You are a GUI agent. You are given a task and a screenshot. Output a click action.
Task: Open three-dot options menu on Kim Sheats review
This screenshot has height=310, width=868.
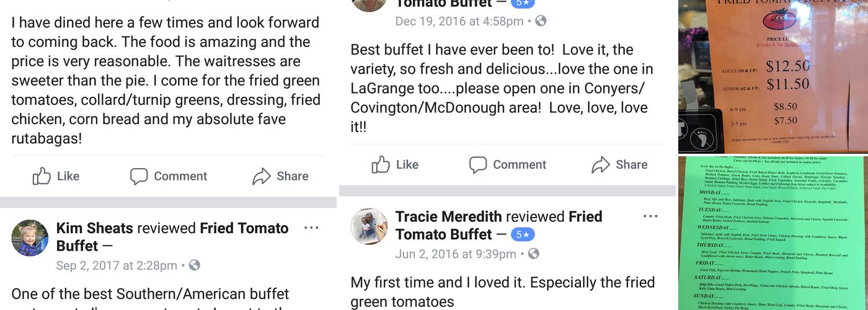(x=311, y=228)
